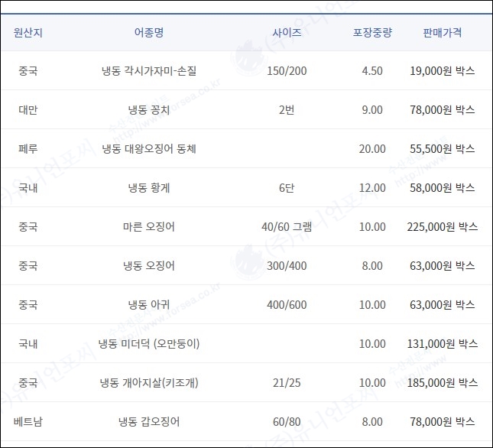Image resolution: width=493 pixels, height=448 pixels.
Task: Click the 12.00 weight value
Action: tap(372, 188)
